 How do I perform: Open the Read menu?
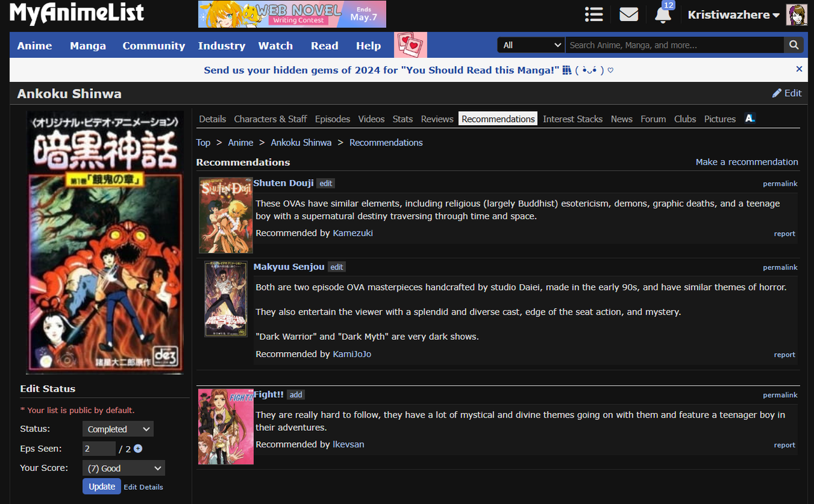tap(324, 46)
